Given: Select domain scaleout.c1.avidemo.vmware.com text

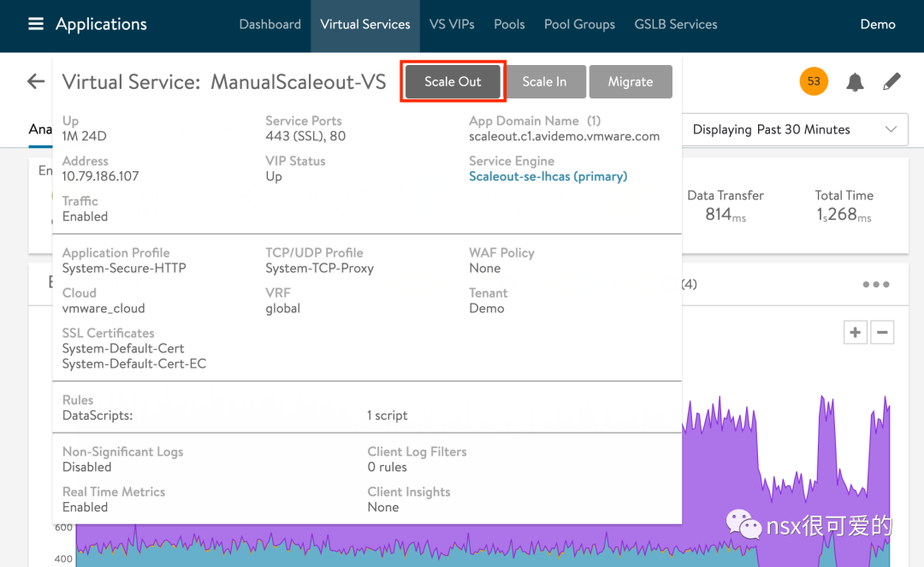Looking at the screenshot, I should [564, 136].
